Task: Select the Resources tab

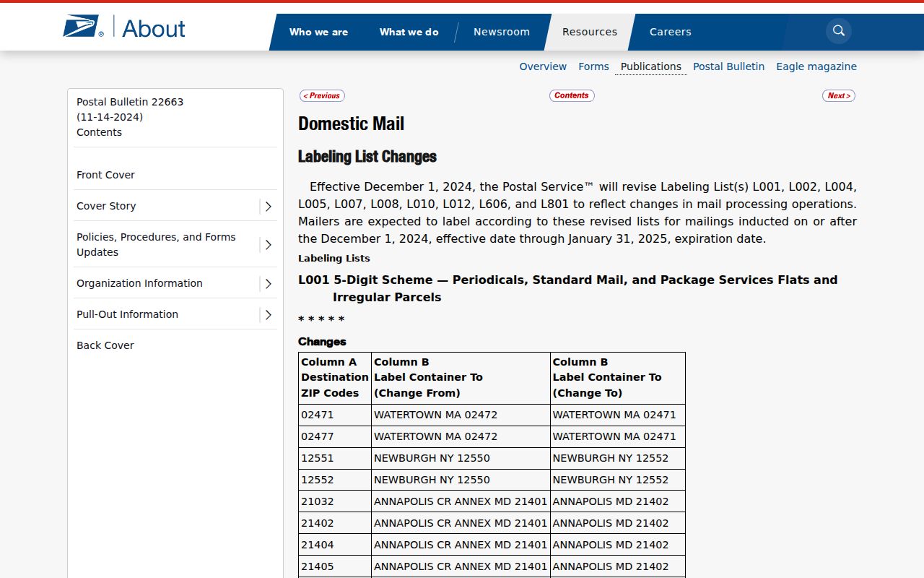Action: pos(590,32)
